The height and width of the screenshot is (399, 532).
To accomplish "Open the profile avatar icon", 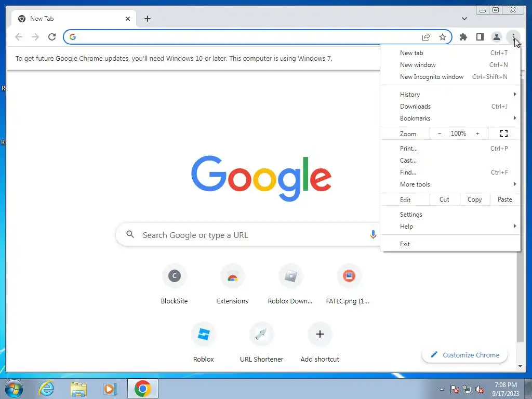I will point(496,37).
